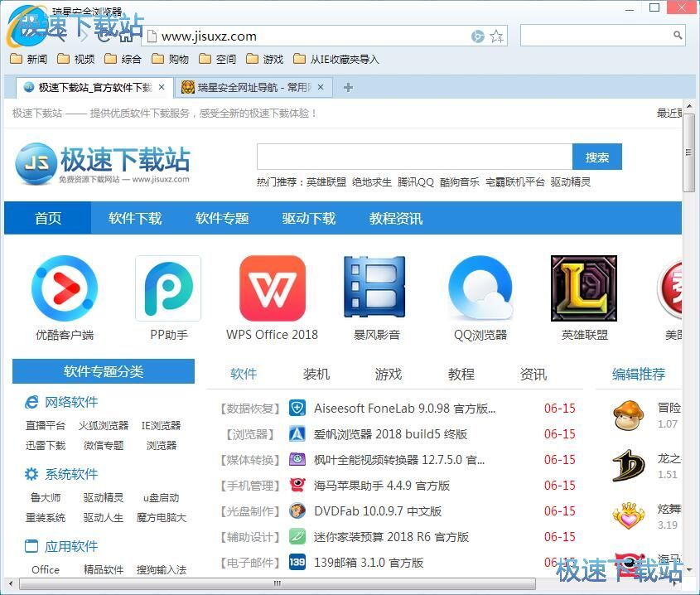This screenshot has width=700, height=595.
Task: Open the 软件下载 navigation item
Action: click(135, 218)
